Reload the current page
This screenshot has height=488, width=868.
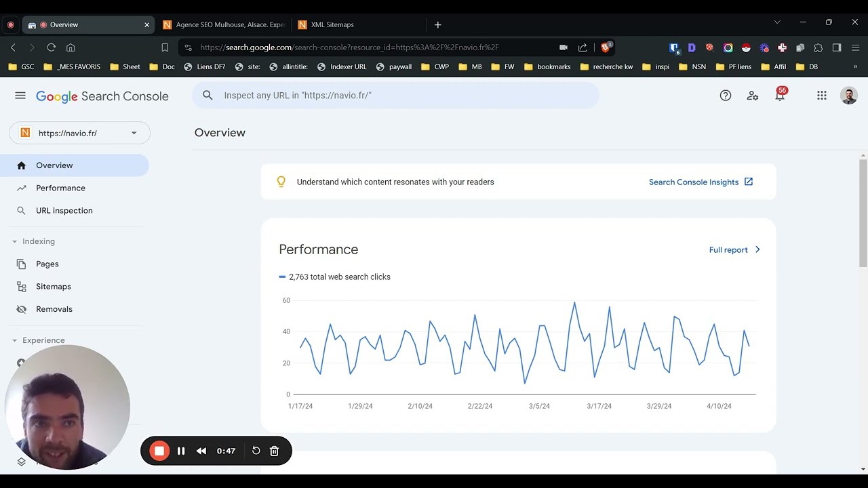pos(51,47)
